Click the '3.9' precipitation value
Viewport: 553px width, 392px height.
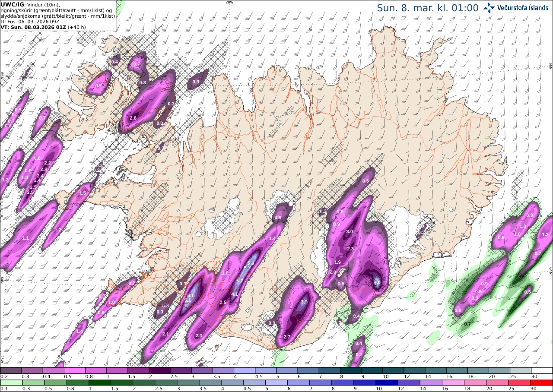click(x=304, y=302)
